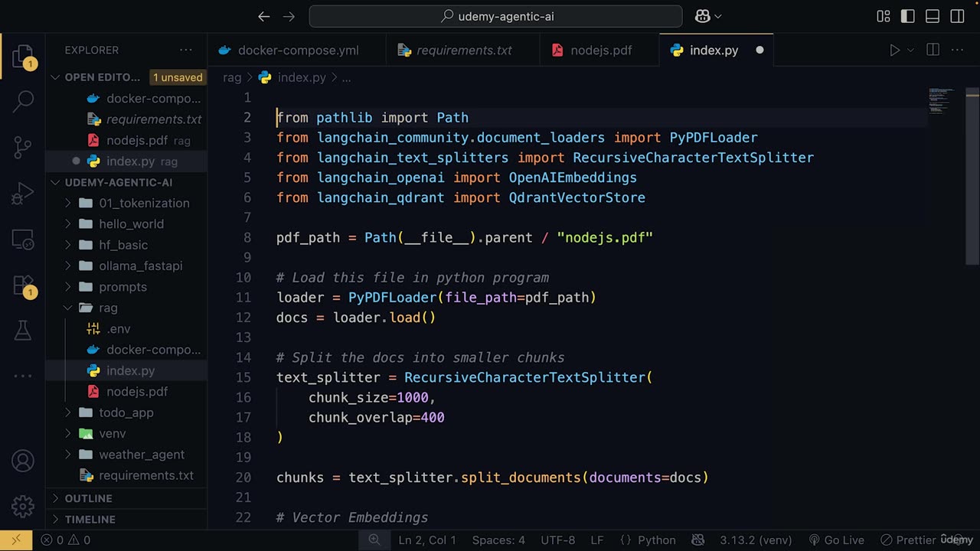The height and width of the screenshot is (551, 980).
Task: Change end of line sequence LF
Action: 598,540
